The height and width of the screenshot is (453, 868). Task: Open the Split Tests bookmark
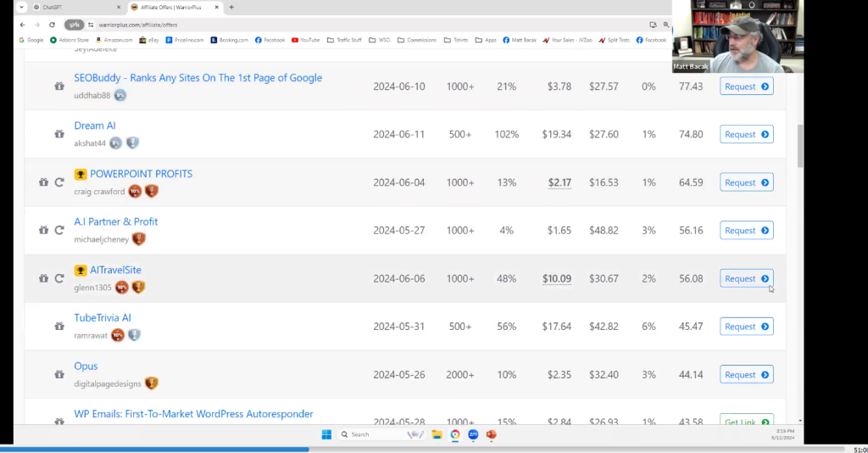coord(614,40)
